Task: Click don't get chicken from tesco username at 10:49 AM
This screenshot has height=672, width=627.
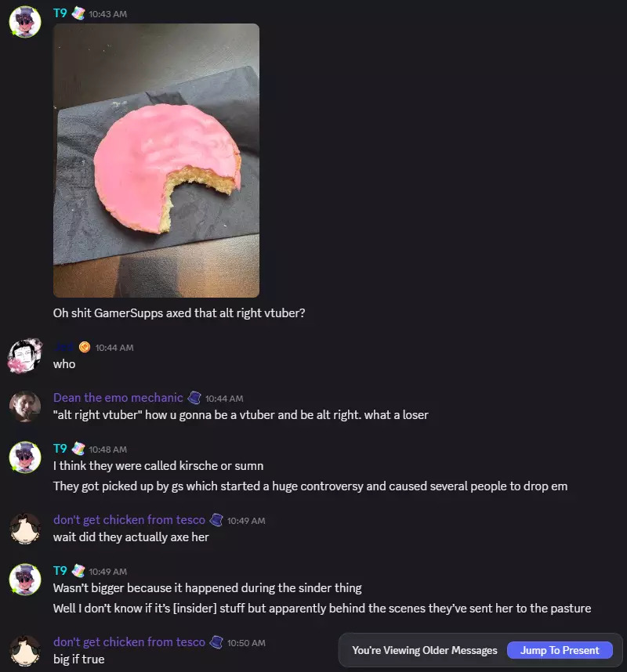Action: (x=129, y=520)
